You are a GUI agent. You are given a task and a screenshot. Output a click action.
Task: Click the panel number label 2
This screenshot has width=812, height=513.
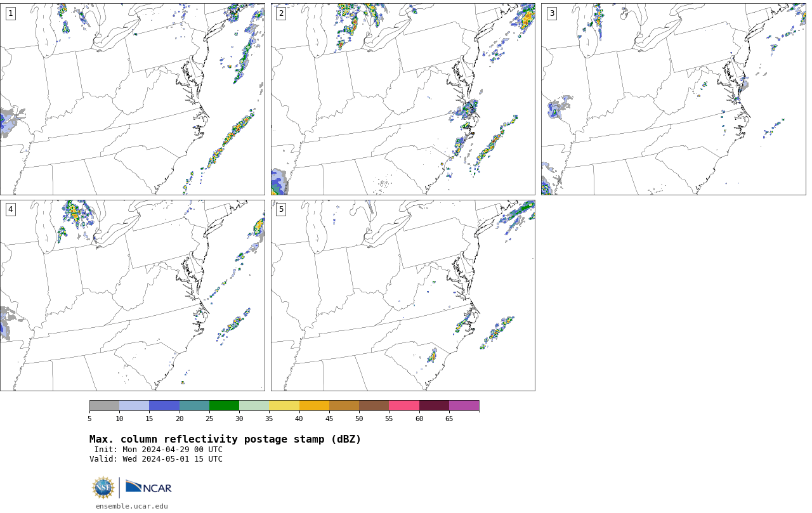[281, 13]
